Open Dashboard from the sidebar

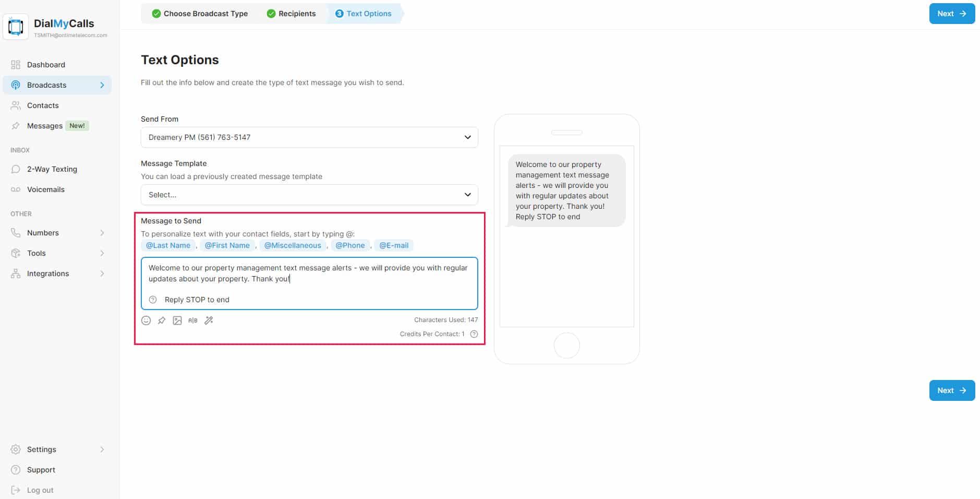[46, 65]
